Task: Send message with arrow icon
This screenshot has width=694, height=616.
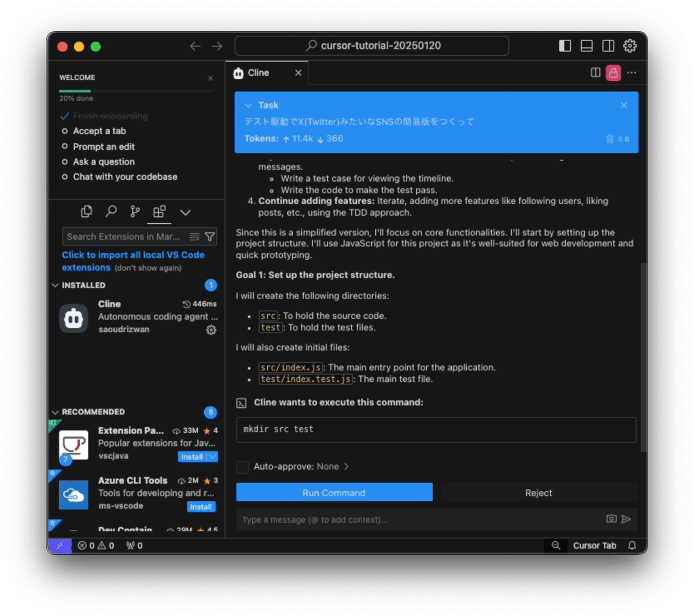Action: tap(626, 519)
